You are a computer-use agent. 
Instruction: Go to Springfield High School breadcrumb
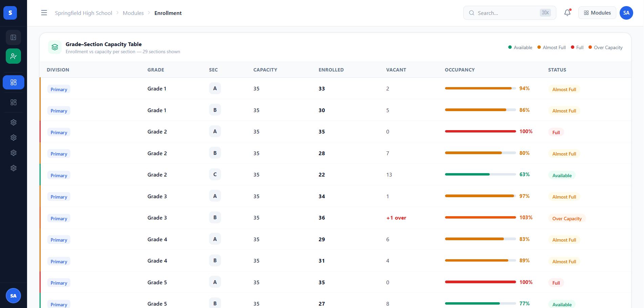coord(84,13)
